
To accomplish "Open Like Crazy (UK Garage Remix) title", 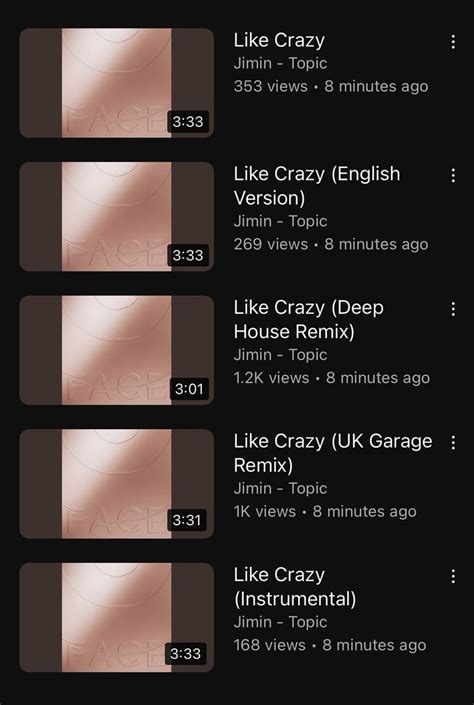I will (333, 453).
